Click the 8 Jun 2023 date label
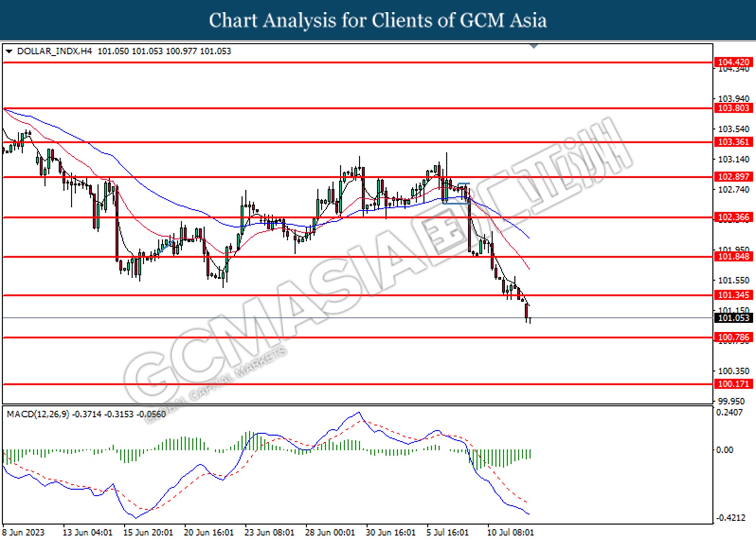Image resolution: width=756 pixels, height=540 pixels. [23, 533]
